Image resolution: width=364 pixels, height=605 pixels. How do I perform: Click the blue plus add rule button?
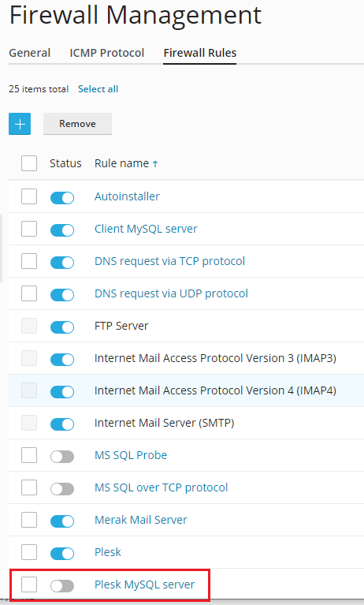20,124
